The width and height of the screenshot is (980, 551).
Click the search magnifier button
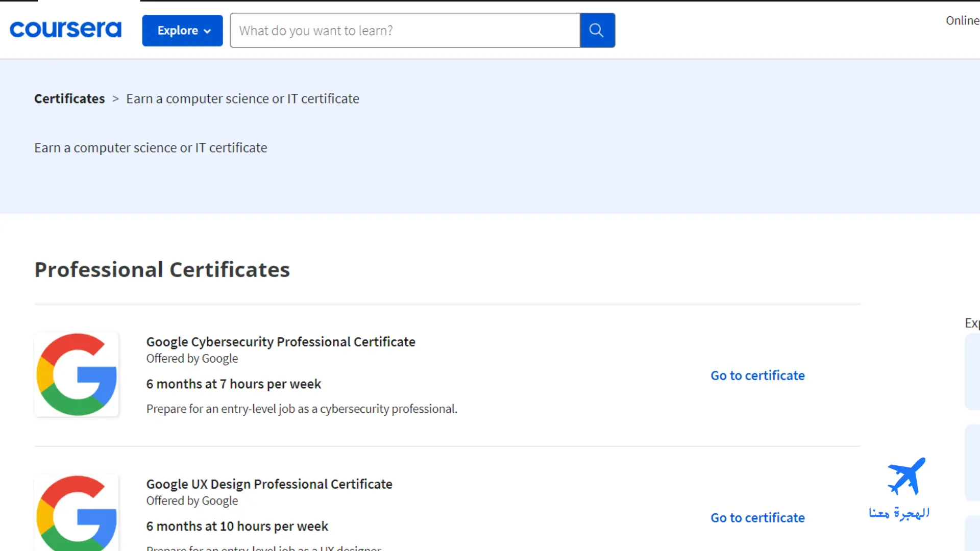(597, 31)
